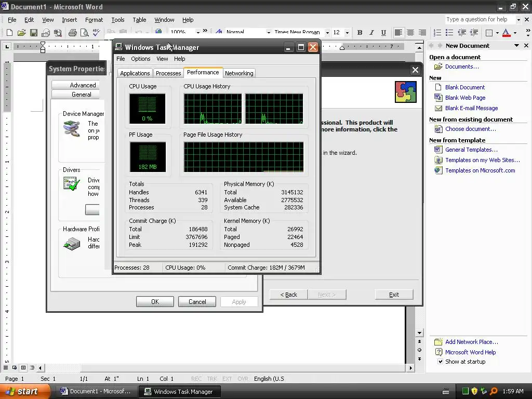Switch to Web Layout View icon
The image size is (532, 399).
pyautogui.click(x=15, y=367)
